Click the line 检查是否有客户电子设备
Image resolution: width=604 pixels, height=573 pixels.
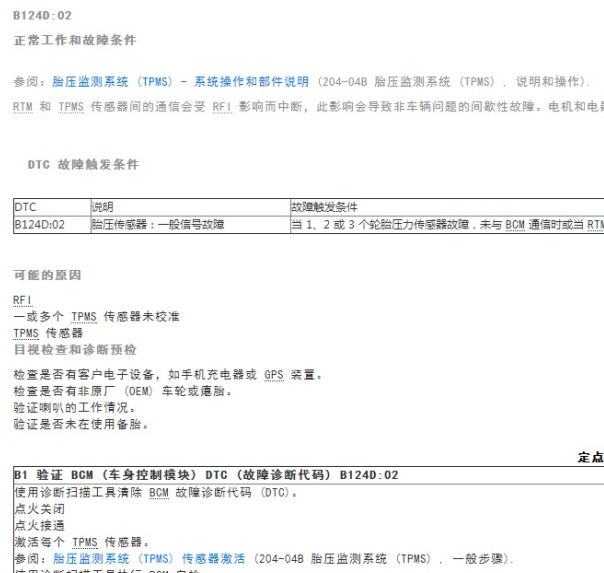(168, 375)
